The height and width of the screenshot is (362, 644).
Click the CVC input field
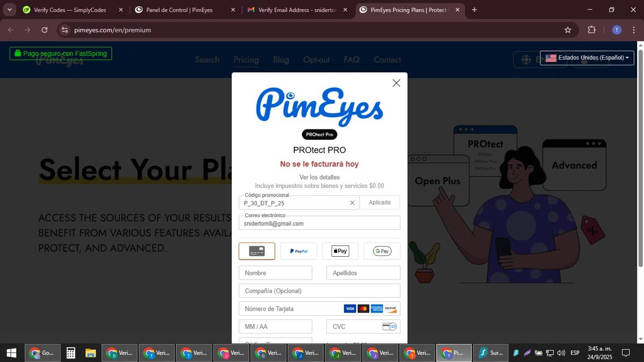(363, 327)
